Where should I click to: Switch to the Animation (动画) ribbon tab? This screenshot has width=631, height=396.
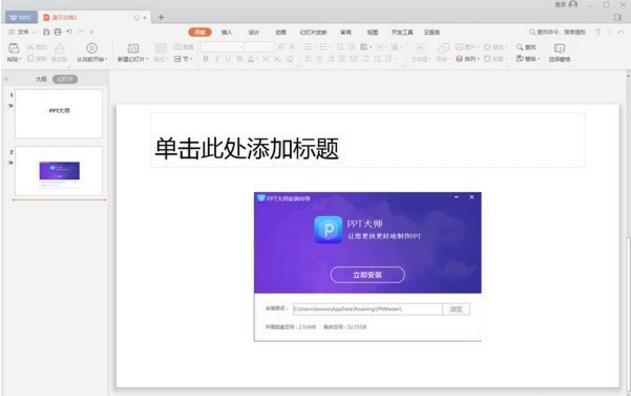pyautogui.click(x=280, y=32)
